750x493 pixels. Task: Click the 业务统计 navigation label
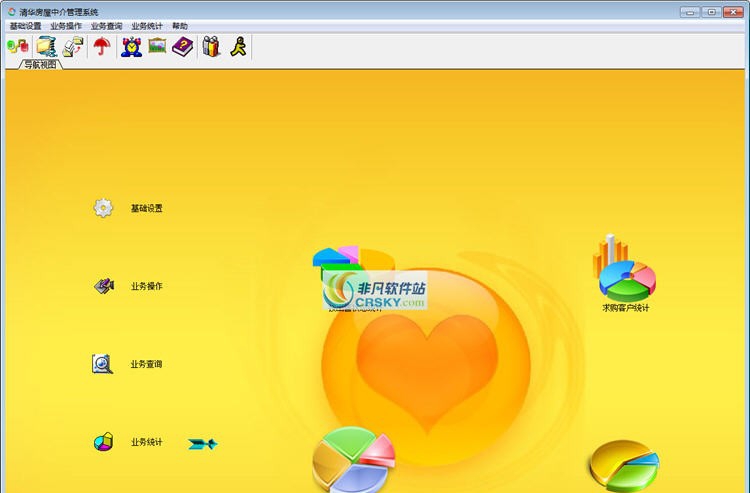coord(147,442)
